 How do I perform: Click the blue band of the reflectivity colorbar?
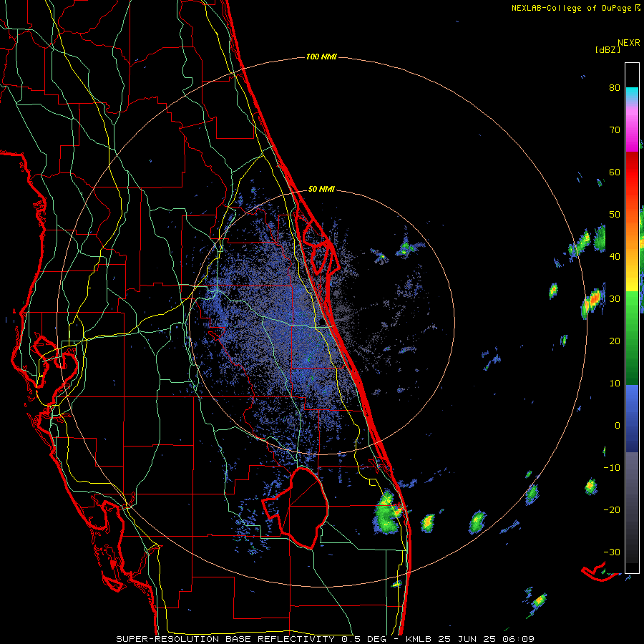[632, 419]
